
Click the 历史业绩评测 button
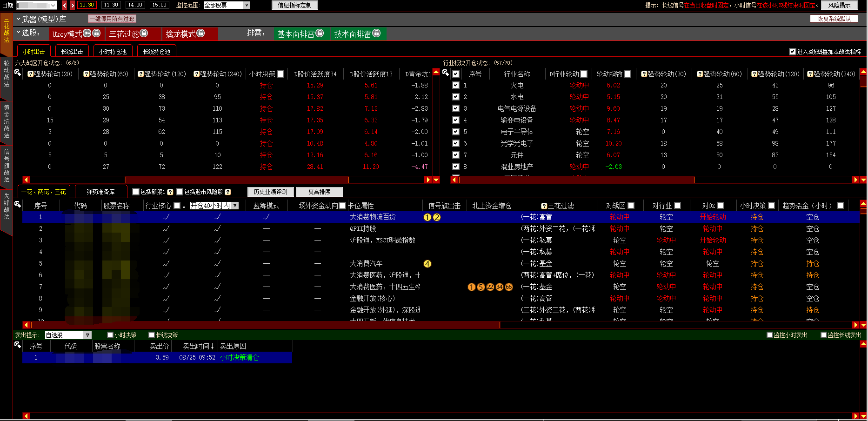270,192
